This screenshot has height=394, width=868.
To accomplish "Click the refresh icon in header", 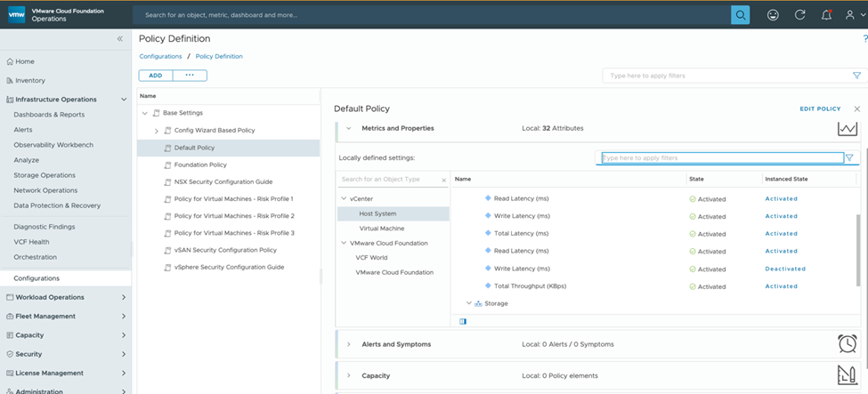I will 800,15.
